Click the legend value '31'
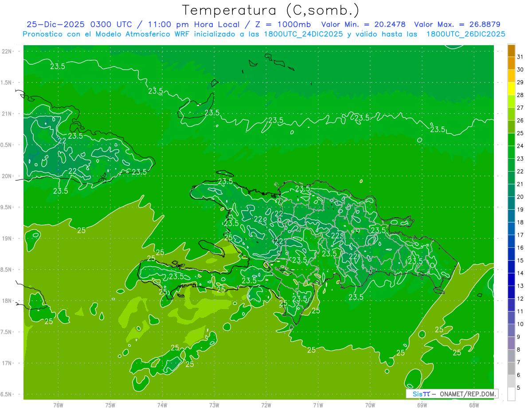532x411 pixels. click(x=520, y=57)
